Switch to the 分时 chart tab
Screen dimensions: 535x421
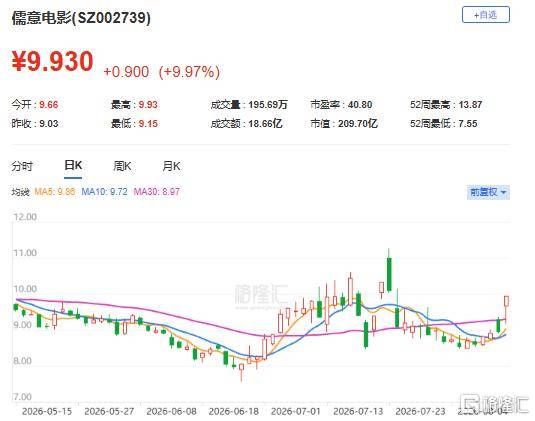tap(22, 166)
